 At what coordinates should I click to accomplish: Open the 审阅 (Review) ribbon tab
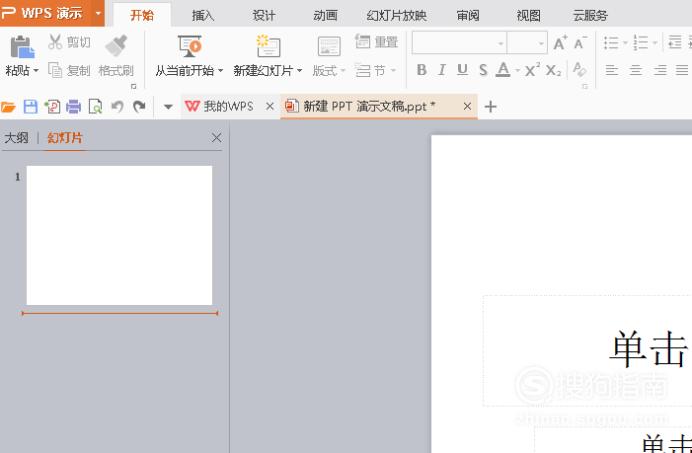pyautogui.click(x=468, y=15)
